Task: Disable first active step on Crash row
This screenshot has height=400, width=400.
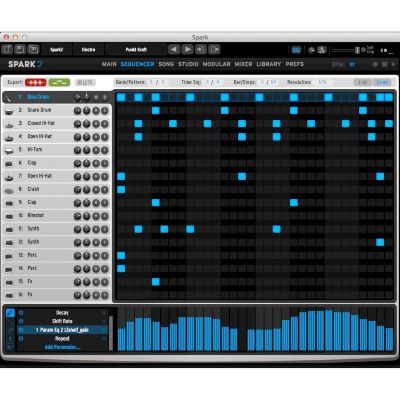Action: pos(121,190)
